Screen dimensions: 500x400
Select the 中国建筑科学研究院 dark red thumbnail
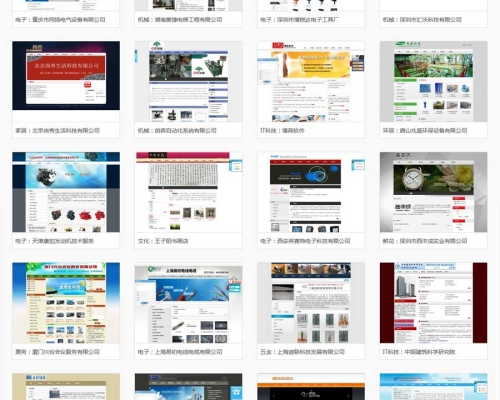(433, 303)
